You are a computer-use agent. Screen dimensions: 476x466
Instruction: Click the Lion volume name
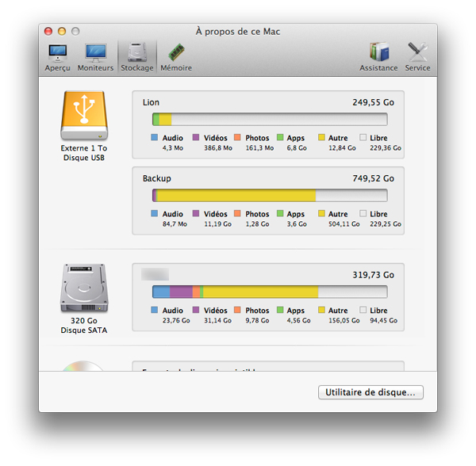tap(151, 102)
